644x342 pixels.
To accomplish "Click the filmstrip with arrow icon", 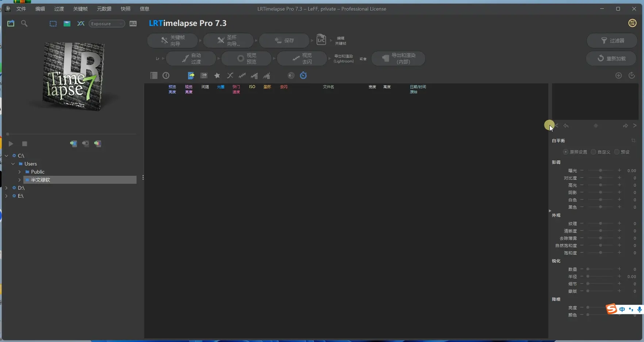I will tap(204, 76).
